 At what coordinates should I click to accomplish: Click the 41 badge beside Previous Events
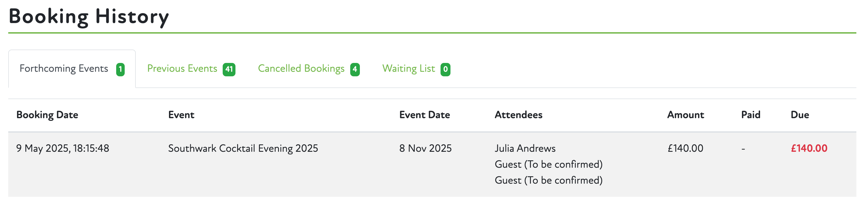click(229, 69)
